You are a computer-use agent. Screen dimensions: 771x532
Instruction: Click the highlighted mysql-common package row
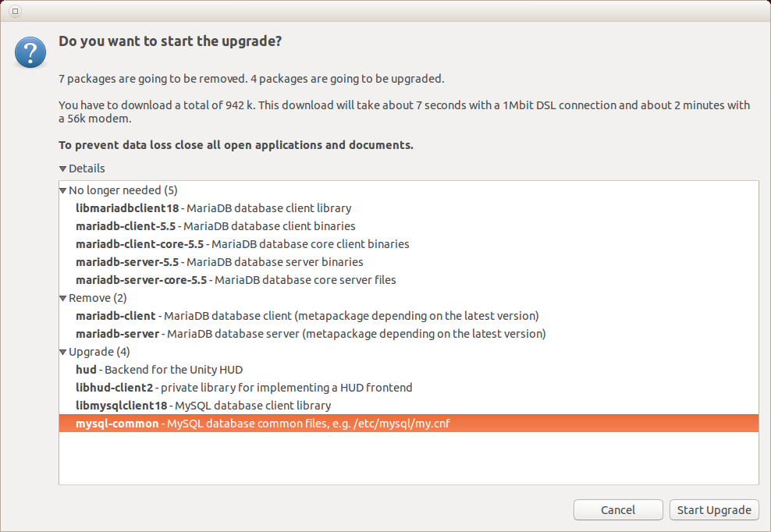pyautogui.click(x=262, y=424)
